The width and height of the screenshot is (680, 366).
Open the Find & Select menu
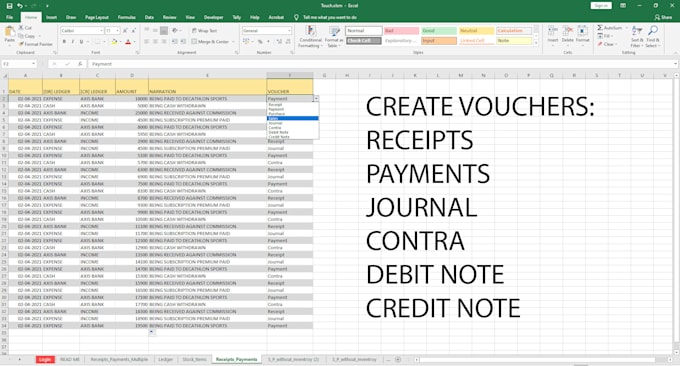tap(652, 36)
